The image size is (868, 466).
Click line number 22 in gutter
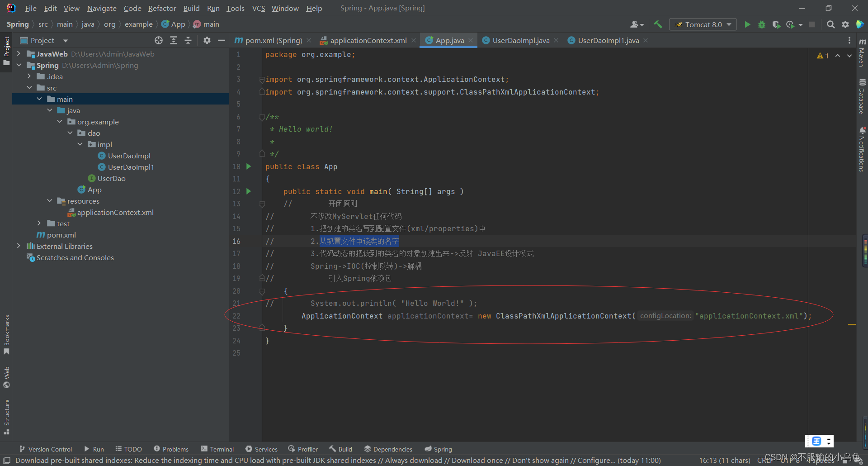(236, 316)
